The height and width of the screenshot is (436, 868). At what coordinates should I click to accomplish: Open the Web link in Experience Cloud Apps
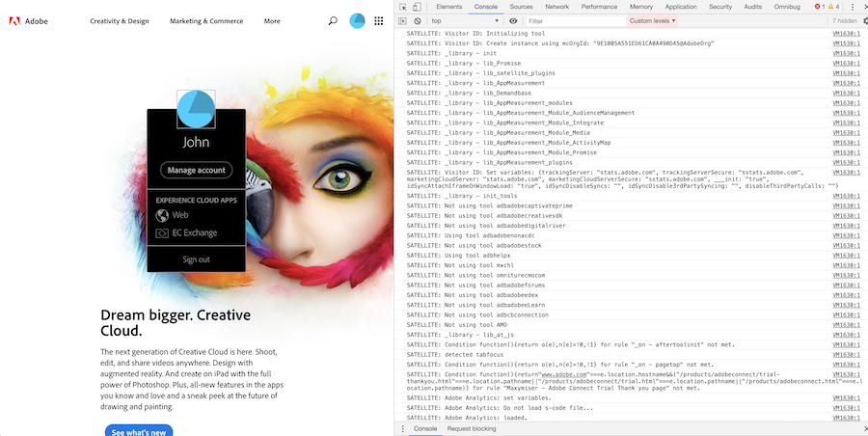tap(180, 215)
